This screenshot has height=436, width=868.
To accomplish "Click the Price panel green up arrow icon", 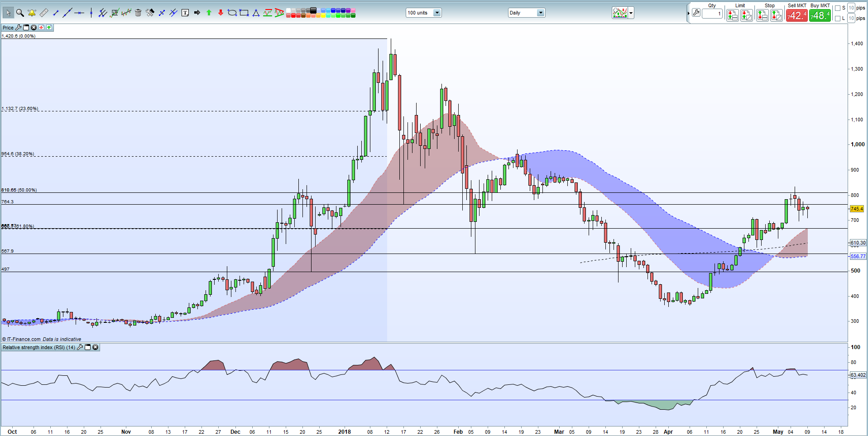I will point(49,28).
